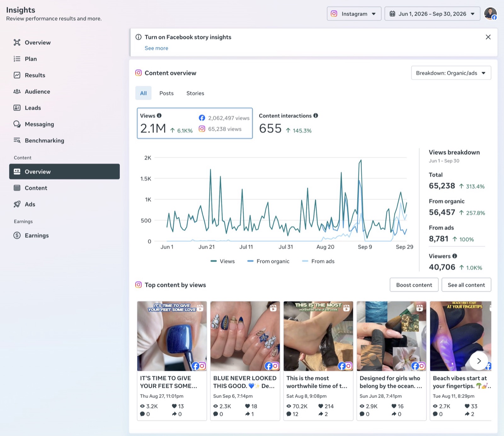Click the Messaging bubble icon
The height and width of the screenshot is (436, 504).
pos(17,124)
